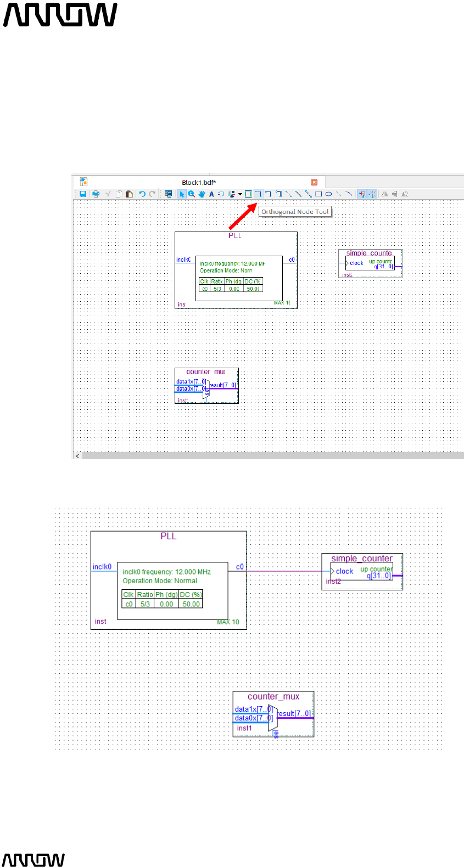Screen dimensions: 464x868
Task: Select the Pin tool icon
Action: tap(231, 194)
